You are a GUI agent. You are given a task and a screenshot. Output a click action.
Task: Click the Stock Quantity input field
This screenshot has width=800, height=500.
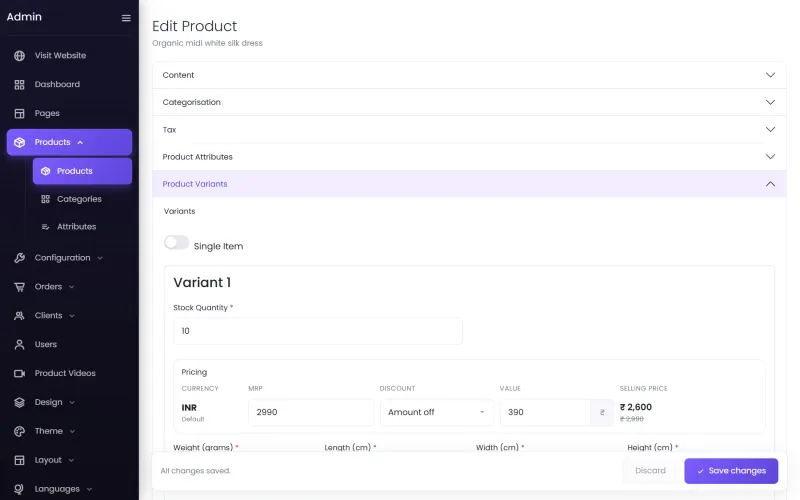318,331
